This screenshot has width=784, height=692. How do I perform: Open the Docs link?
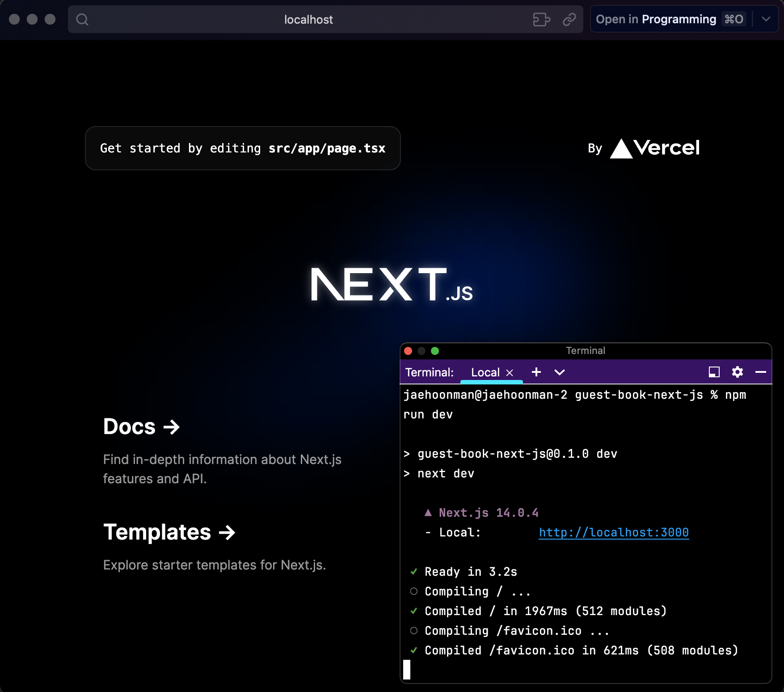141,426
